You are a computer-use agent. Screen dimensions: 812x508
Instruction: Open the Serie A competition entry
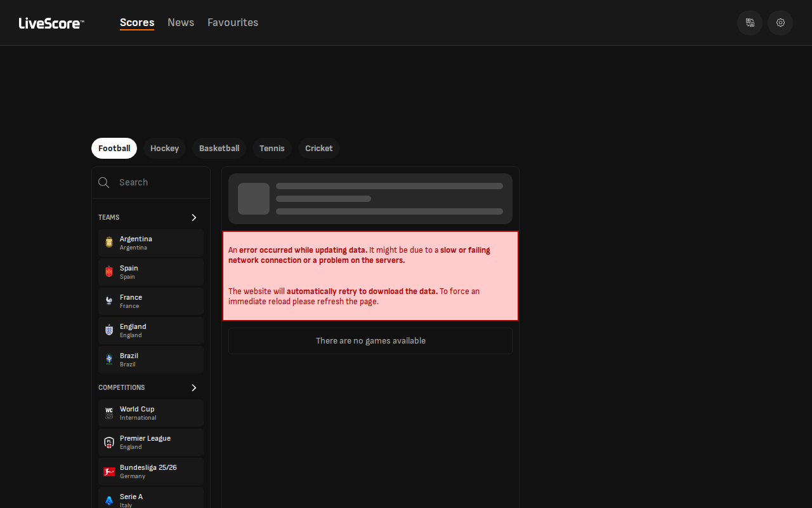[151, 498]
